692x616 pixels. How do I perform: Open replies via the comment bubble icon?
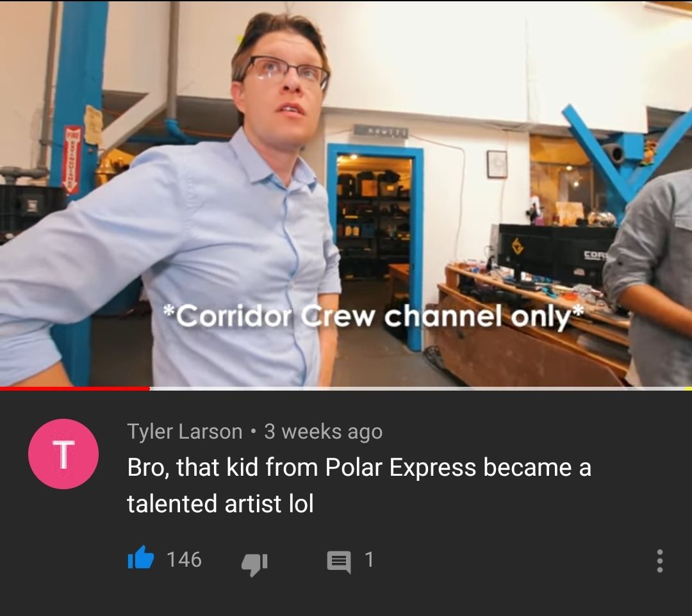(x=338, y=562)
